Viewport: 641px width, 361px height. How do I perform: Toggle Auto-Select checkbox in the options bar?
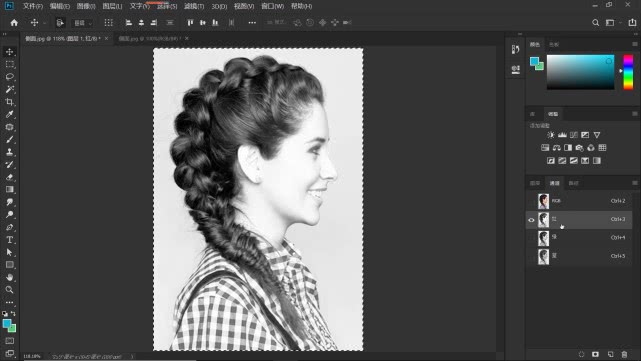(x=60, y=23)
